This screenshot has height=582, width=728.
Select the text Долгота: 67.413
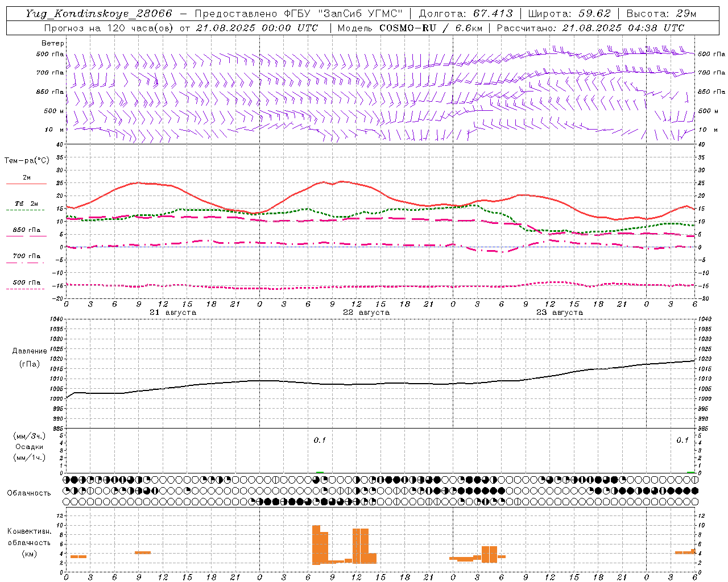click(465, 14)
